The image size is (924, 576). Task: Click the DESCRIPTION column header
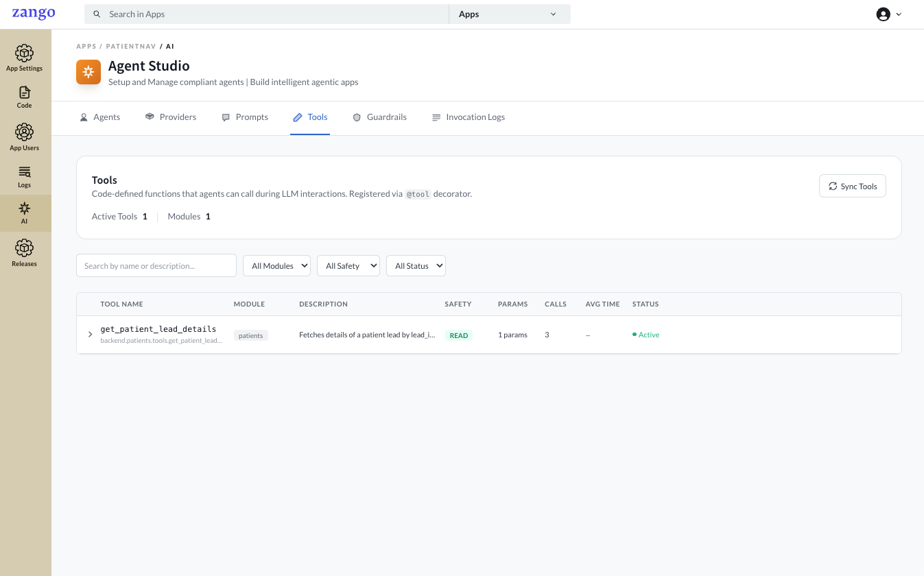click(324, 304)
